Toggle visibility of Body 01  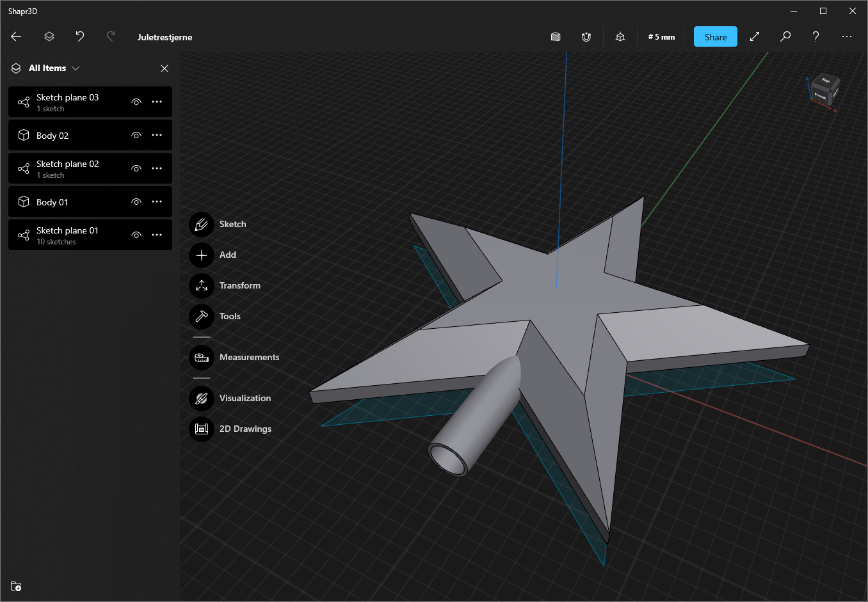pyautogui.click(x=136, y=202)
